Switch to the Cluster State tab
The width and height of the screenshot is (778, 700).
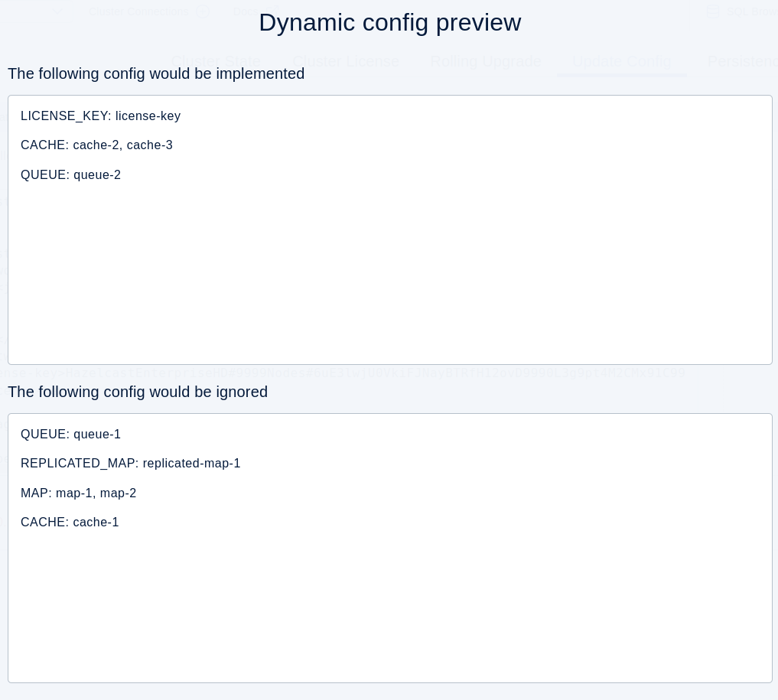(215, 61)
